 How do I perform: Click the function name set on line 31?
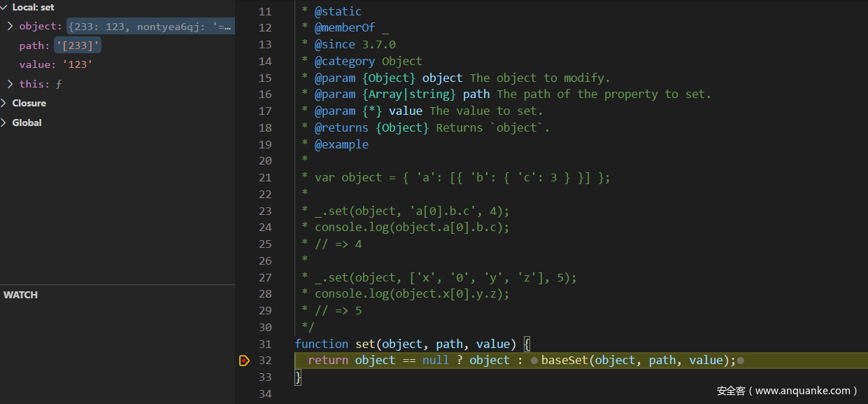[x=365, y=344]
